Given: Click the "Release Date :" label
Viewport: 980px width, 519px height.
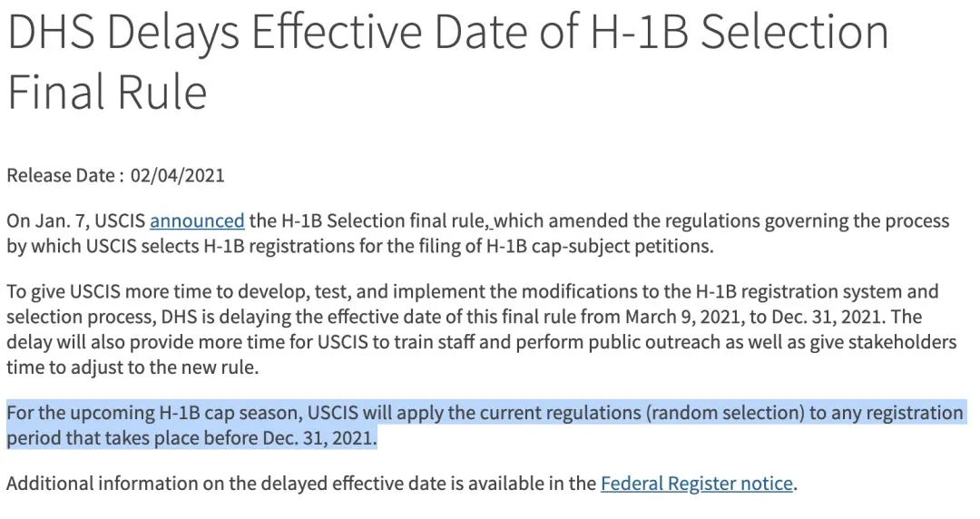Looking at the screenshot, I should pyautogui.click(x=65, y=175).
